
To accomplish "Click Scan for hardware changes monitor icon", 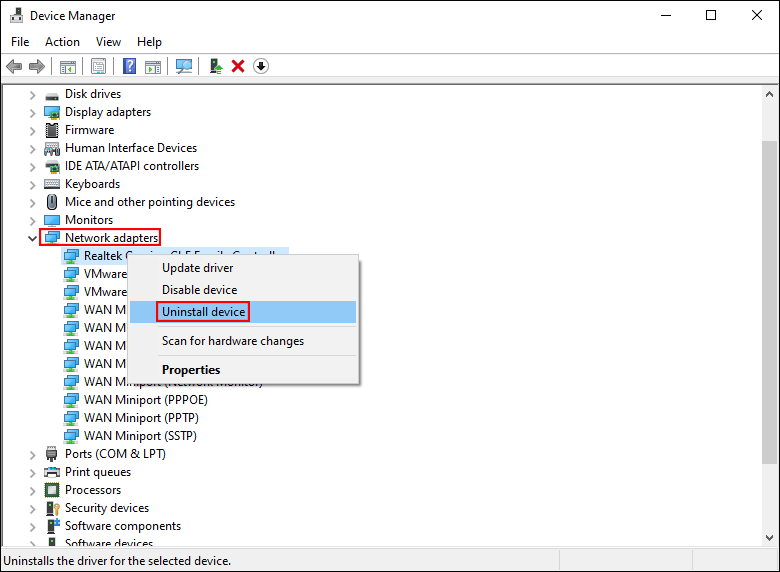I will tap(184, 66).
